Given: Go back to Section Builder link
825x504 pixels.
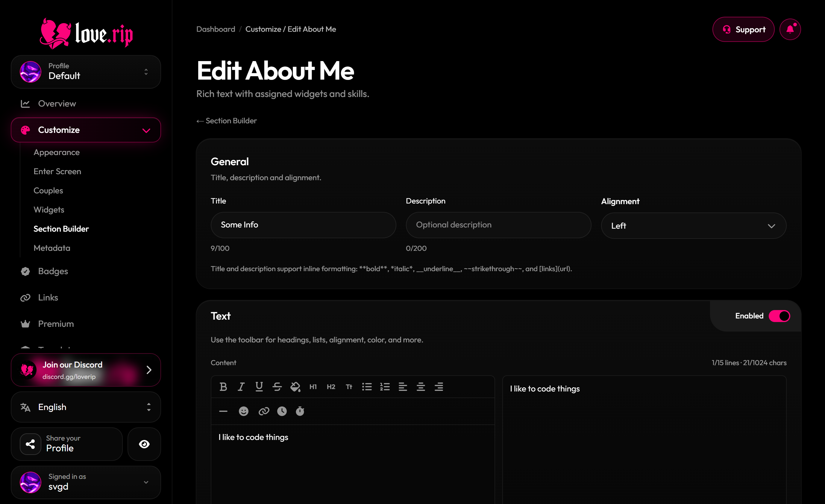Looking at the screenshot, I should 227,121.
